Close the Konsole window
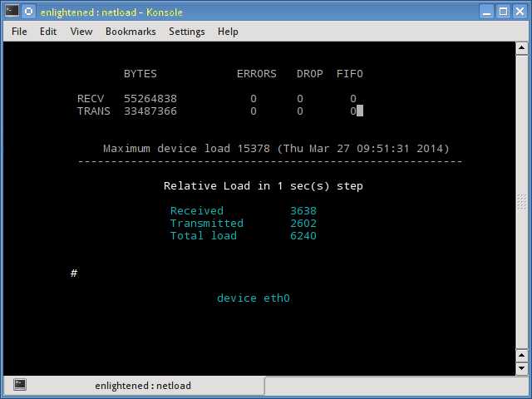Viewport: 532px width, 399px height. click(520, 12)
